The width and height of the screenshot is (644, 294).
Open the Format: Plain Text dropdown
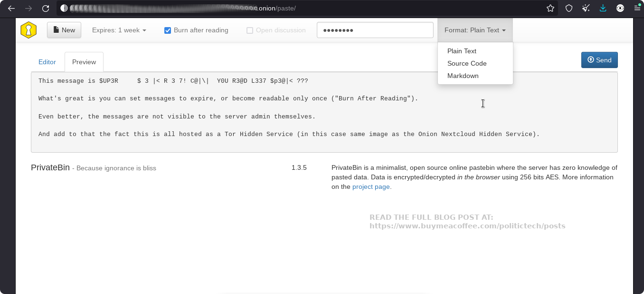point(475,29)
